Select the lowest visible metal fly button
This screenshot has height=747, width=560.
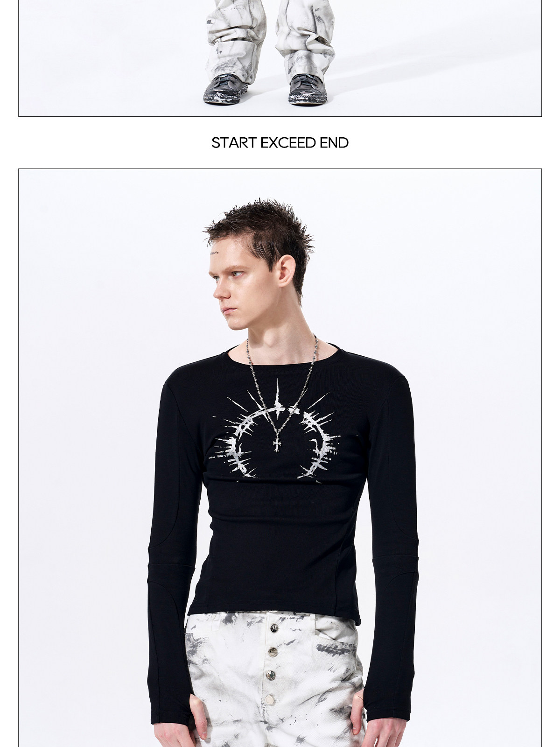(270, 701)
